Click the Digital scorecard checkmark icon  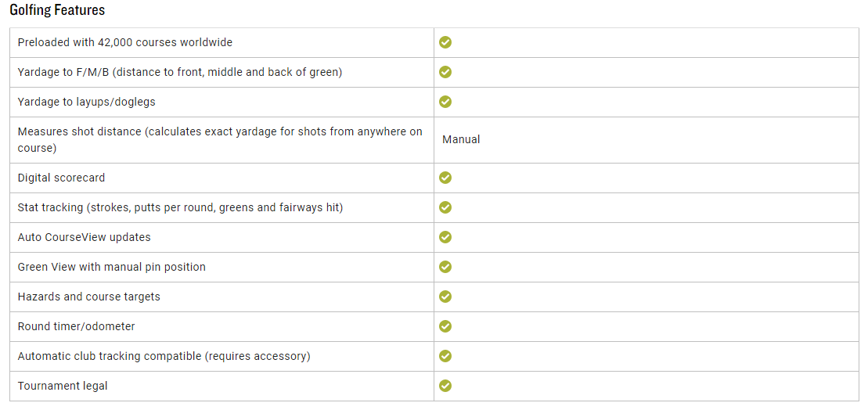(x=445, y=178)
